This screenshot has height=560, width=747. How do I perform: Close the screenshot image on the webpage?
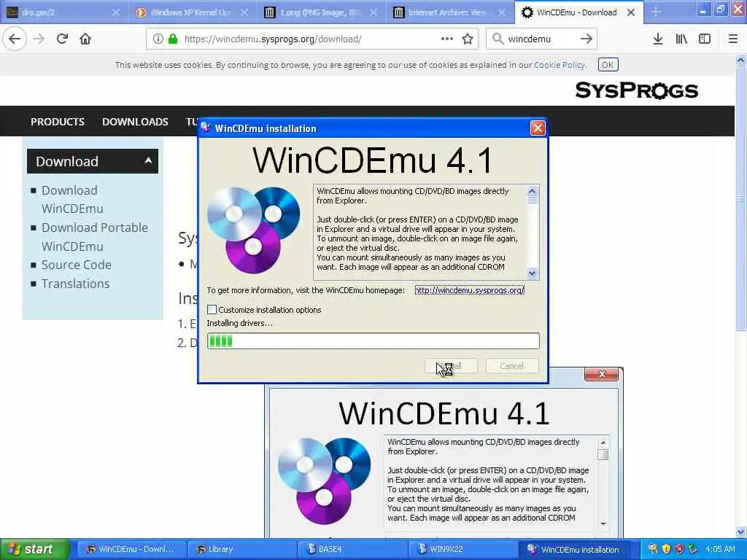(601, 374)
